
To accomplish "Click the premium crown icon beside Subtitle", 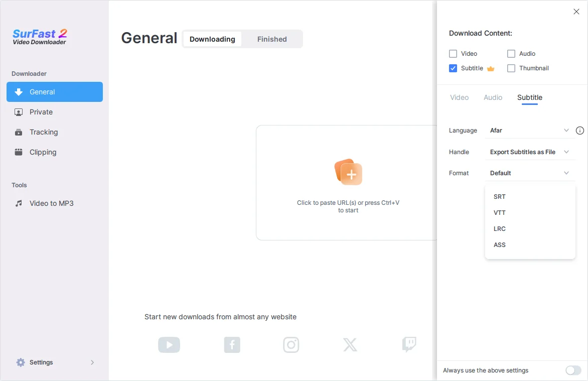I will 491,68.
